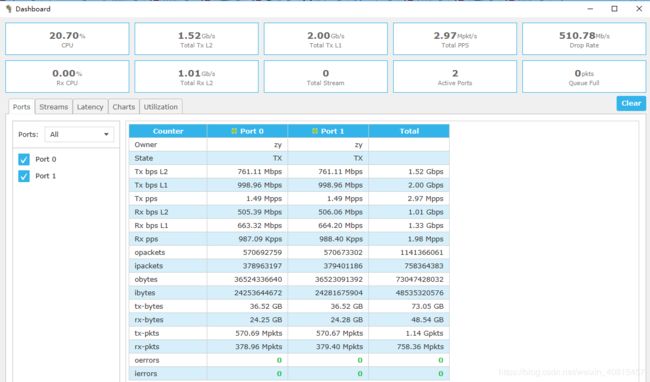Image resolution: width=650 pixels, height=382 pixels.
Task: Click the Tx bps L2 row label
Action: tap(151, 172)
